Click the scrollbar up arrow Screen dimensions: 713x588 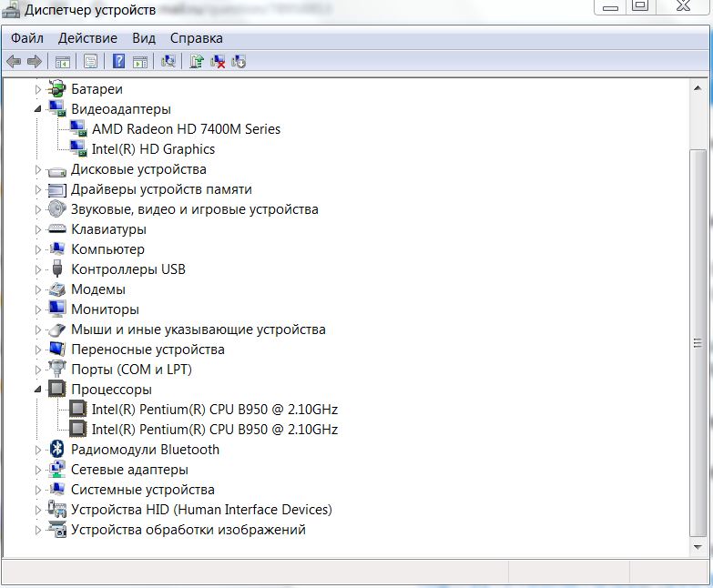pos(698,88)
